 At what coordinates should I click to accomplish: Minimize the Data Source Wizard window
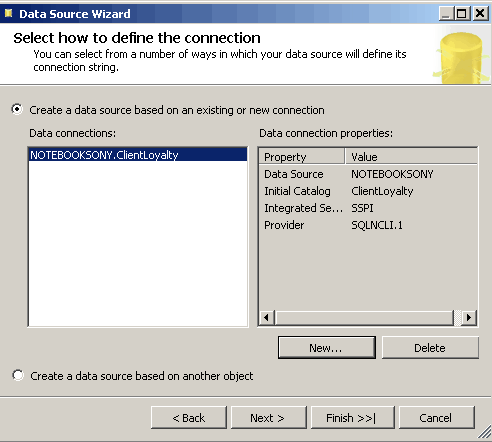(446, 14)
